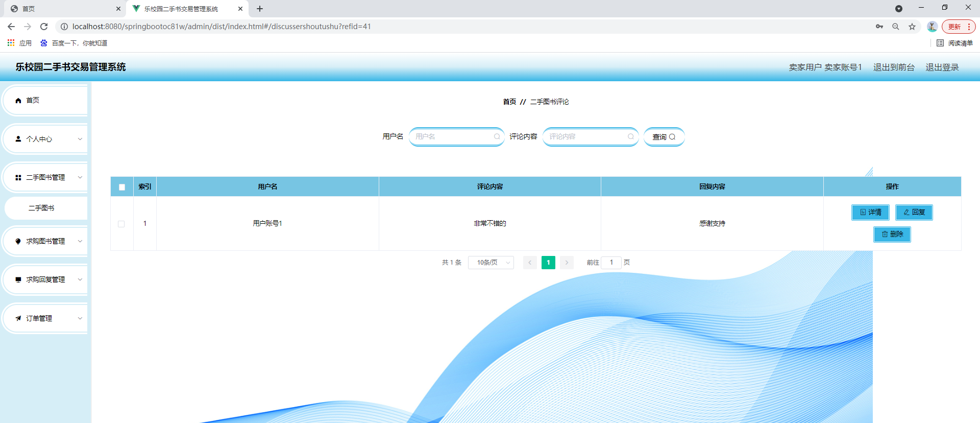Image resolution: width=980 pixels, height=423 pixels.
Task: Reload the page with refresh icon
Action: pos(44,27)
